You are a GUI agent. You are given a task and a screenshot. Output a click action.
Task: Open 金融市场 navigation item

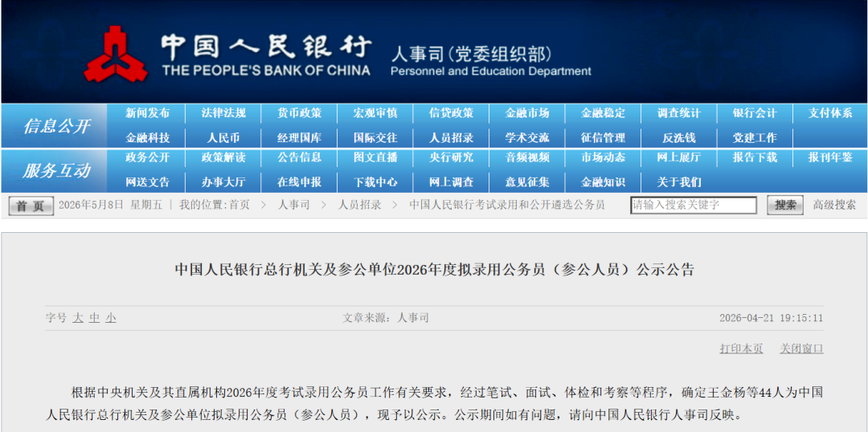tap(527, 113)
